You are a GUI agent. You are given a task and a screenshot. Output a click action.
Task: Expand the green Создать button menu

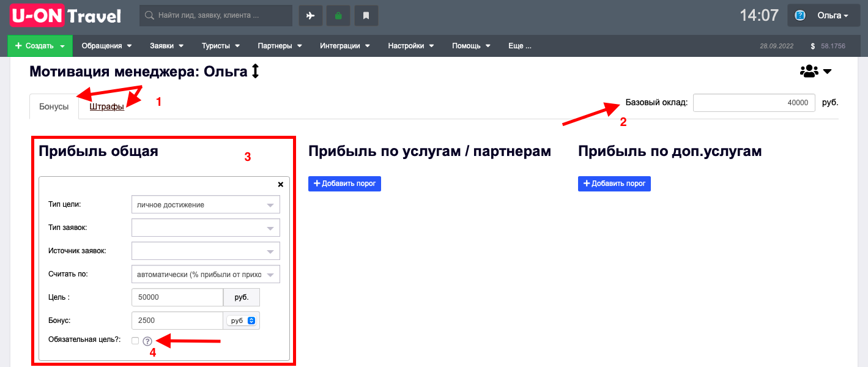coord(40,46)
